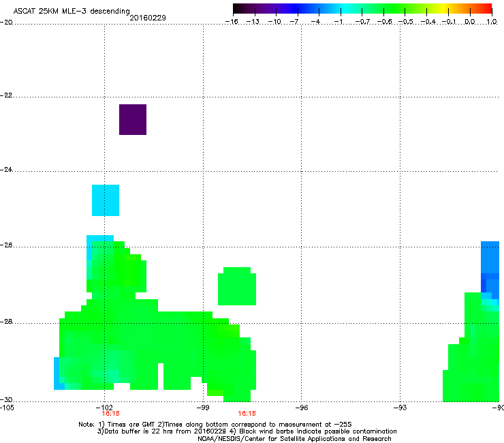Click the red "16:16" time label beneath -102

tap(110, 414)
